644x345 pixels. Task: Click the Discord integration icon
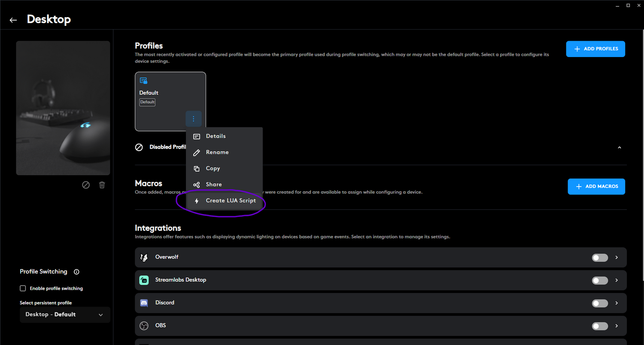tap(144, 303)
